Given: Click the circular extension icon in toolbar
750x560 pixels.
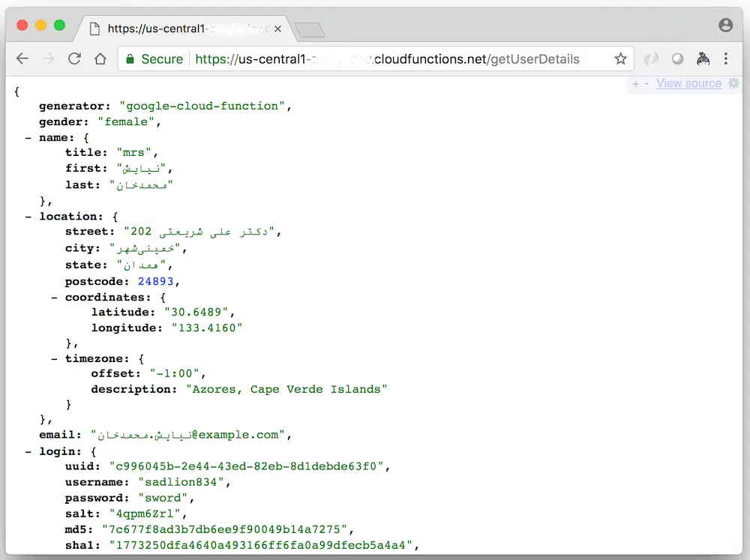Looking at the screenshot, I should click(x=677, y=58).
